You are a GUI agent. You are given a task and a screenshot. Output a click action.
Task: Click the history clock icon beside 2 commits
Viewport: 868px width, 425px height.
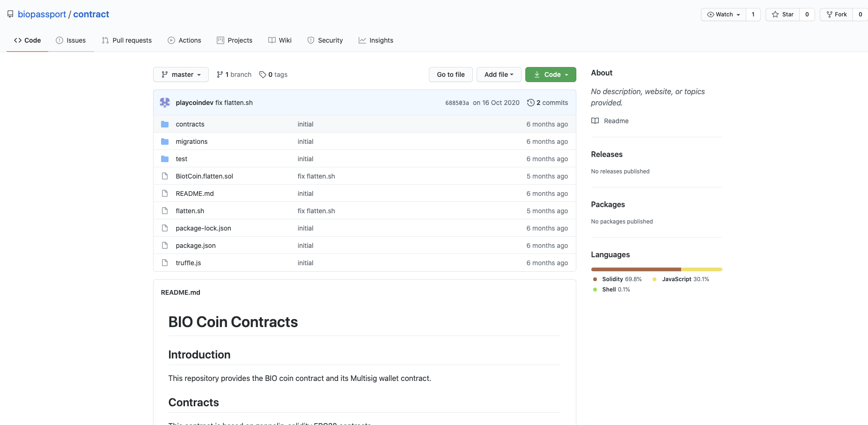point(531,103)
